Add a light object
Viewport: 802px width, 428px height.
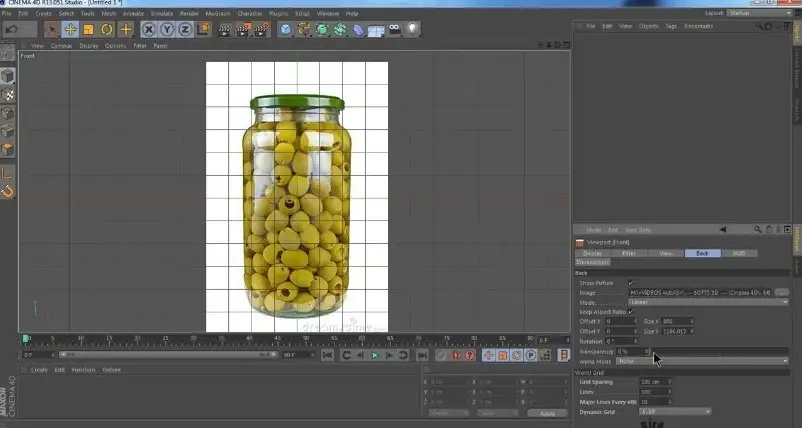point(412,29)
